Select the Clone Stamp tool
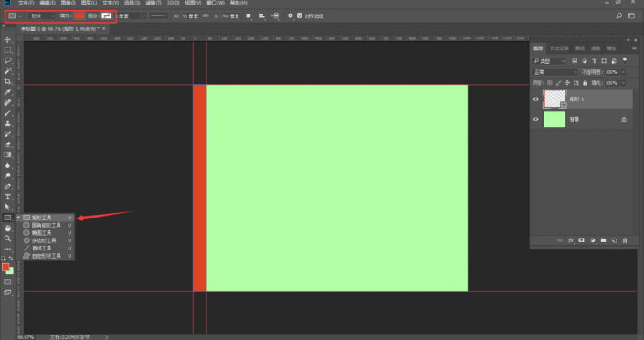This screenshot has height=340, width=644. (7, 123)
